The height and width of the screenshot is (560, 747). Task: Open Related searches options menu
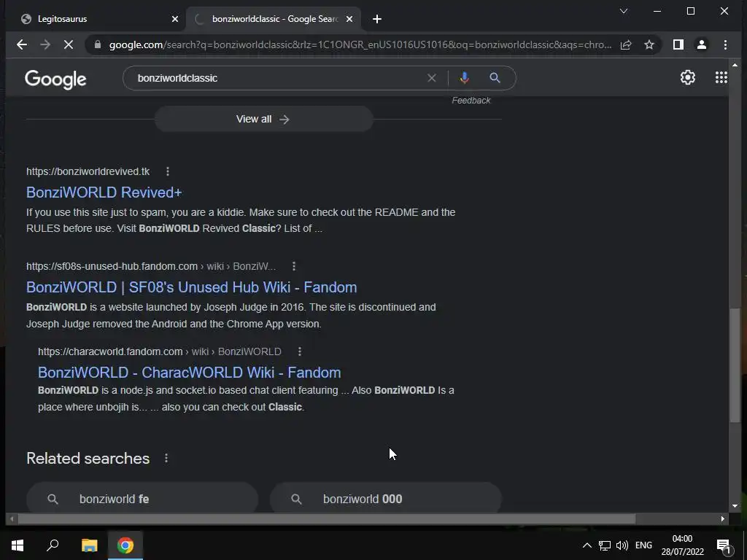pos(166,458)
